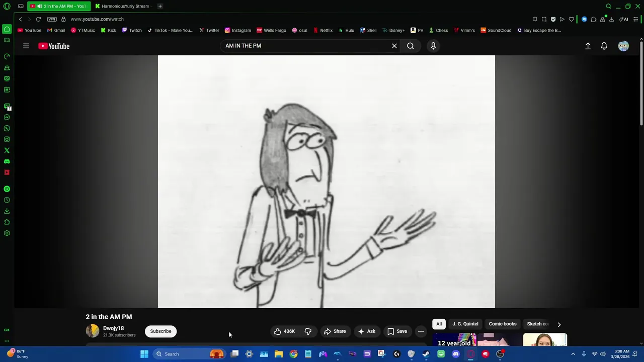Open the YouTube Create upload icon

point(588,46)
